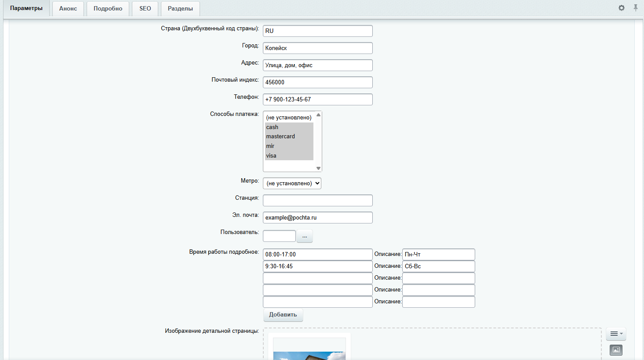Focus the Эл. почта email field
The width and height of the screenshot is (644, 360).
tap(317, 218)
